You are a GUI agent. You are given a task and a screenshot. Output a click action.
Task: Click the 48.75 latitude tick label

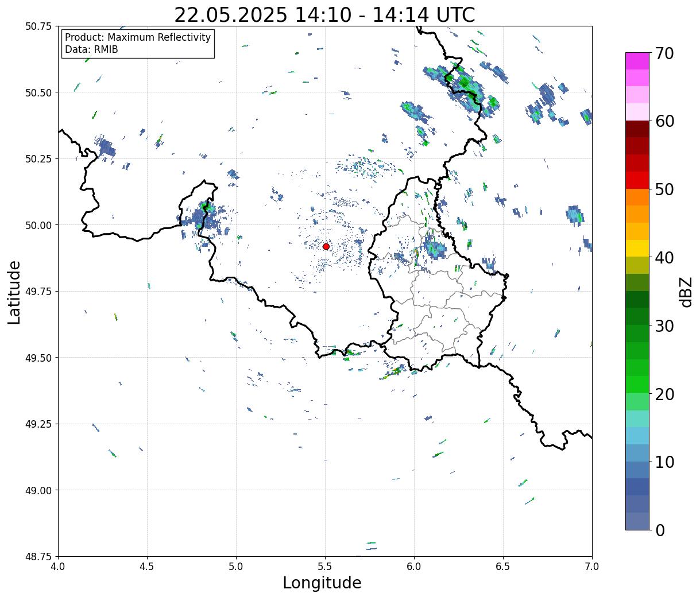click(38, 556)
